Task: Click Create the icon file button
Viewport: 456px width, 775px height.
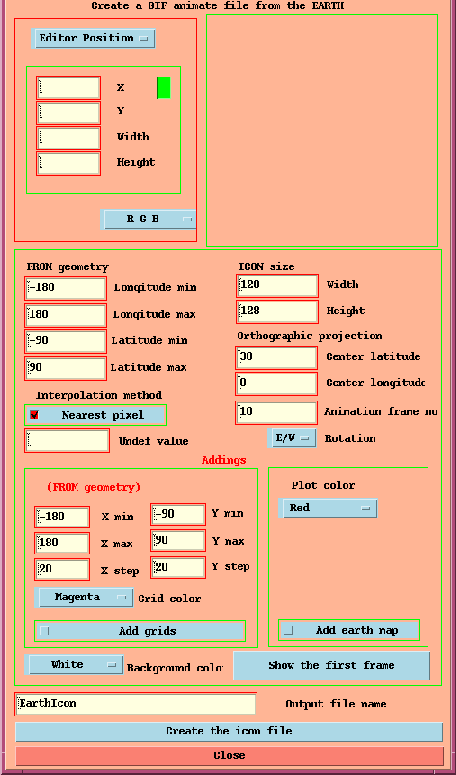Action: click(x=229, y=732)
